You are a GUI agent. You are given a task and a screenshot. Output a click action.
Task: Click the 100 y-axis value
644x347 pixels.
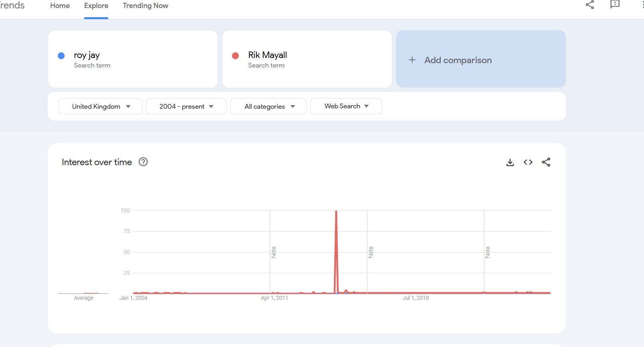(125, 210)
